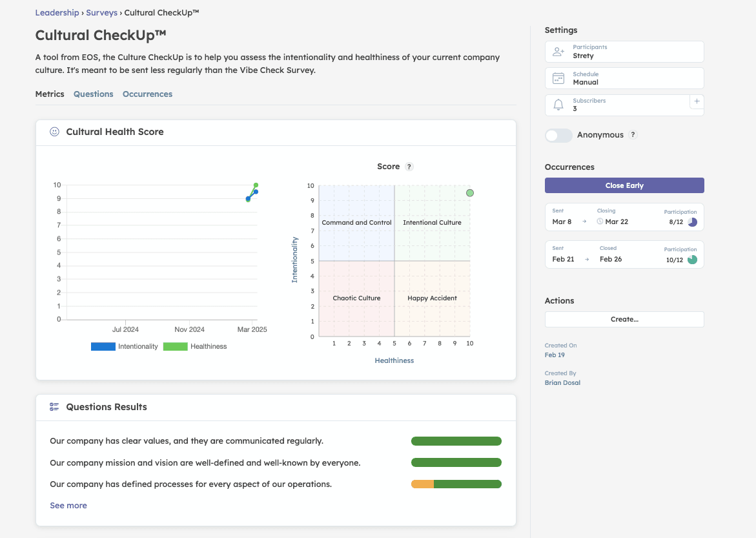Click the Score help question mark
756x538 pixels.
pyautogui.click(x=409, y=167)
